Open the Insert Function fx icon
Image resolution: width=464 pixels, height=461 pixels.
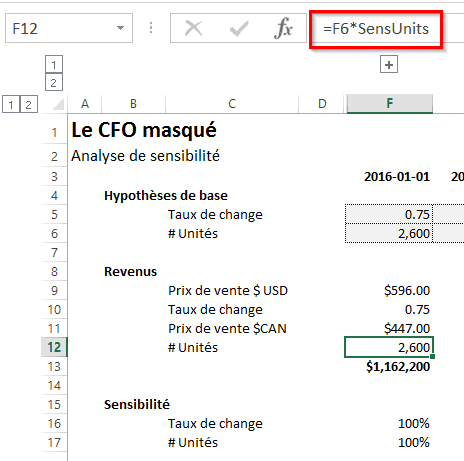coord(283,28)
